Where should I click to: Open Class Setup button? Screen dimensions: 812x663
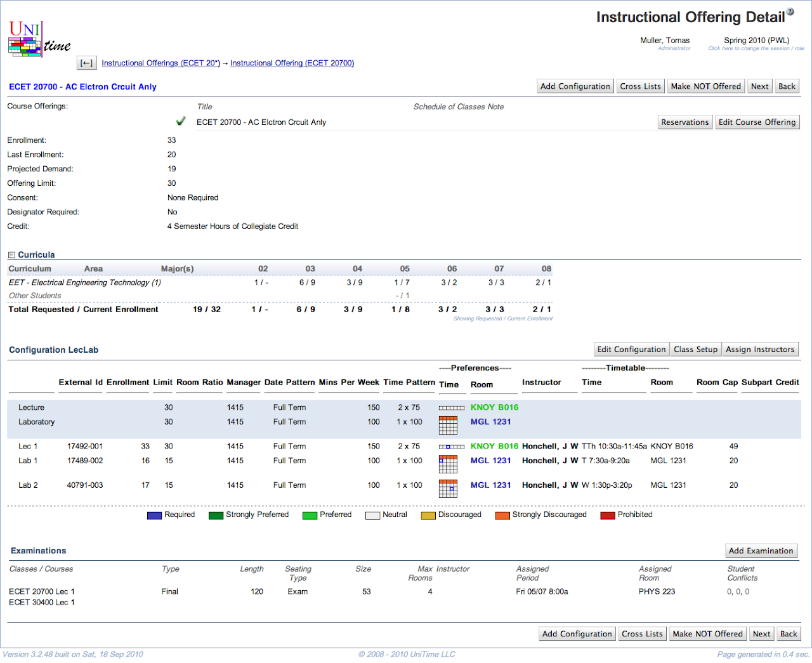click(695, 350)
